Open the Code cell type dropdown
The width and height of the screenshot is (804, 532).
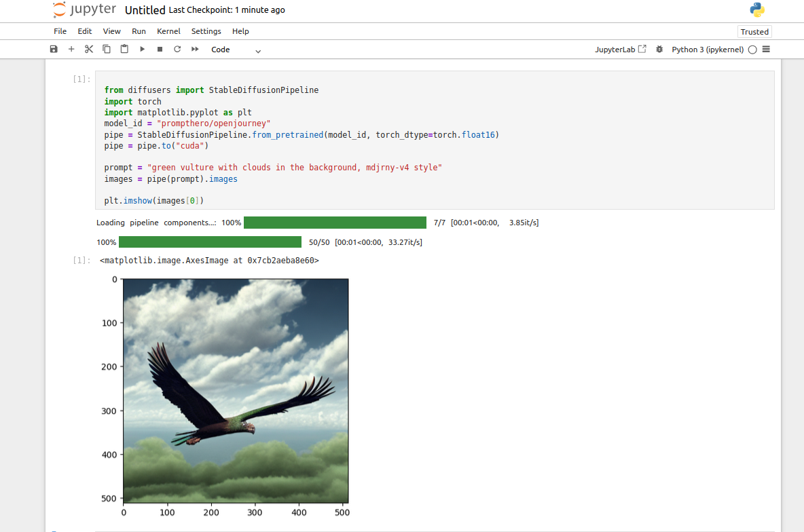235,50
